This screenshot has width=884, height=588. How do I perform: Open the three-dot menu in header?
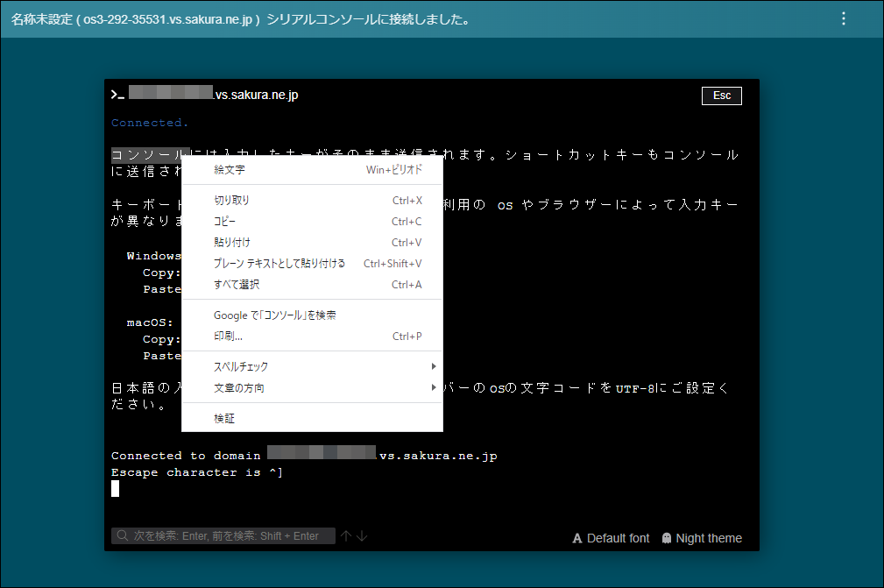tap(844, 18)
